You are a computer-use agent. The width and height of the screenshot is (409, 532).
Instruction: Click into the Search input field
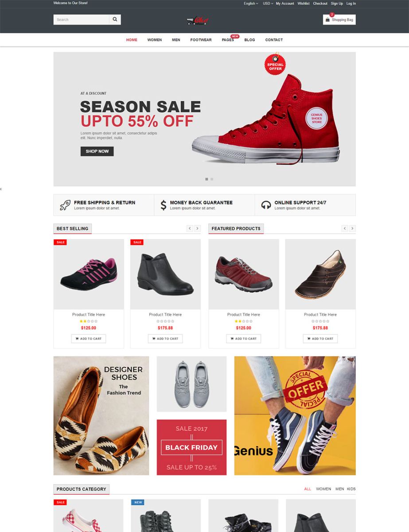tap(81, 20)
